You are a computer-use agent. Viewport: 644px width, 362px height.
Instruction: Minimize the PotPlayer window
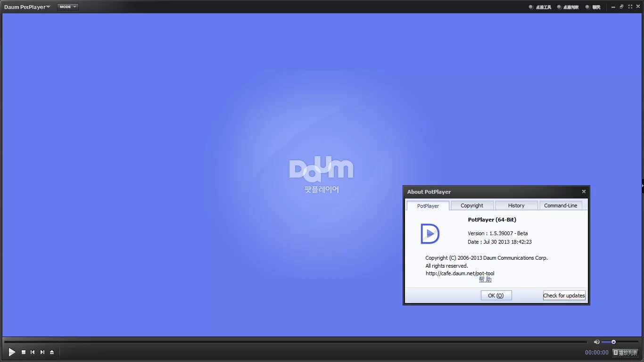[x=613, y=7]
